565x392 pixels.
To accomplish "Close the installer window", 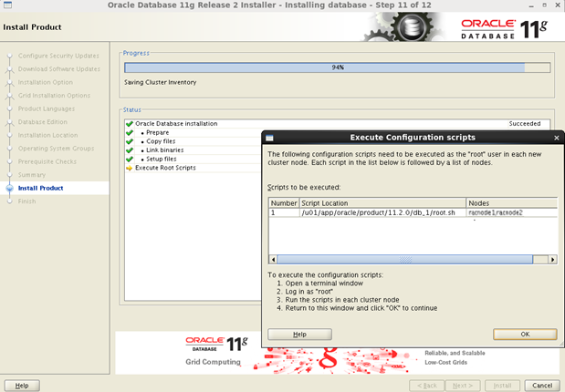I will [x=558, y=5].
